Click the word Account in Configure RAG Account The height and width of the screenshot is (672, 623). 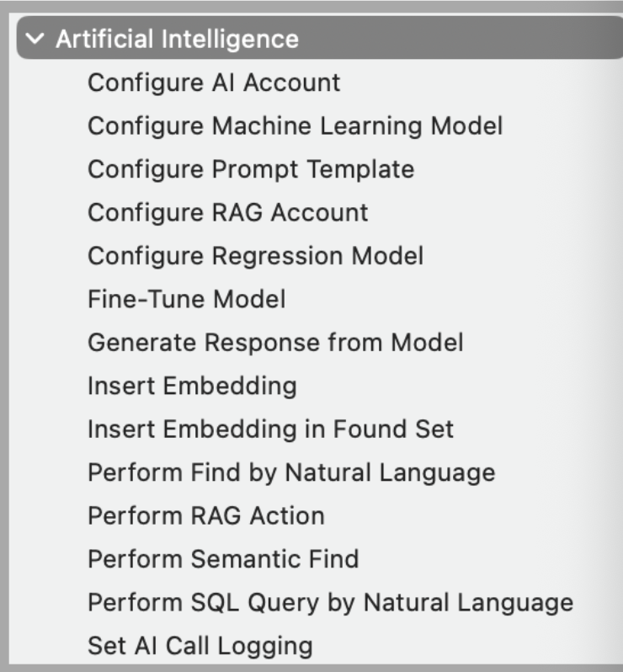(x=319, y=212)
